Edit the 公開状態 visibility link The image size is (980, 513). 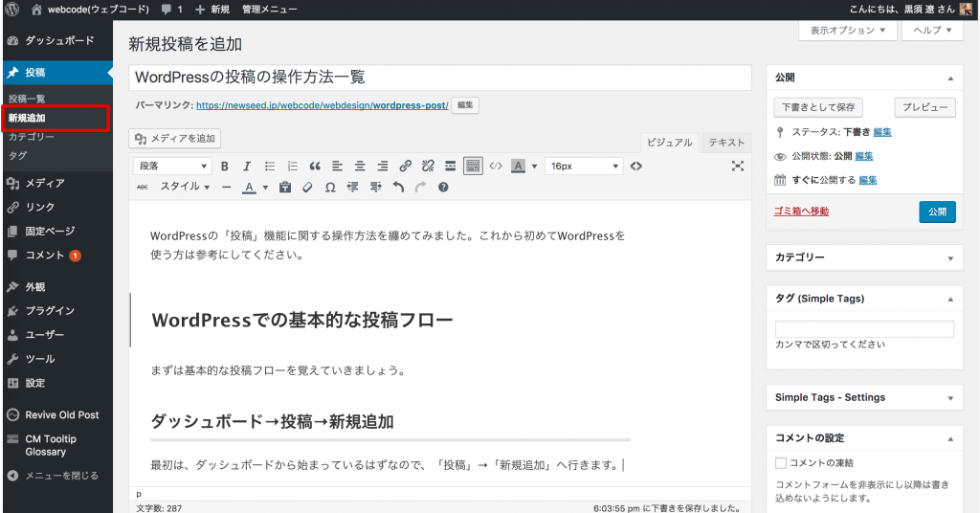[x=864, y=156]
